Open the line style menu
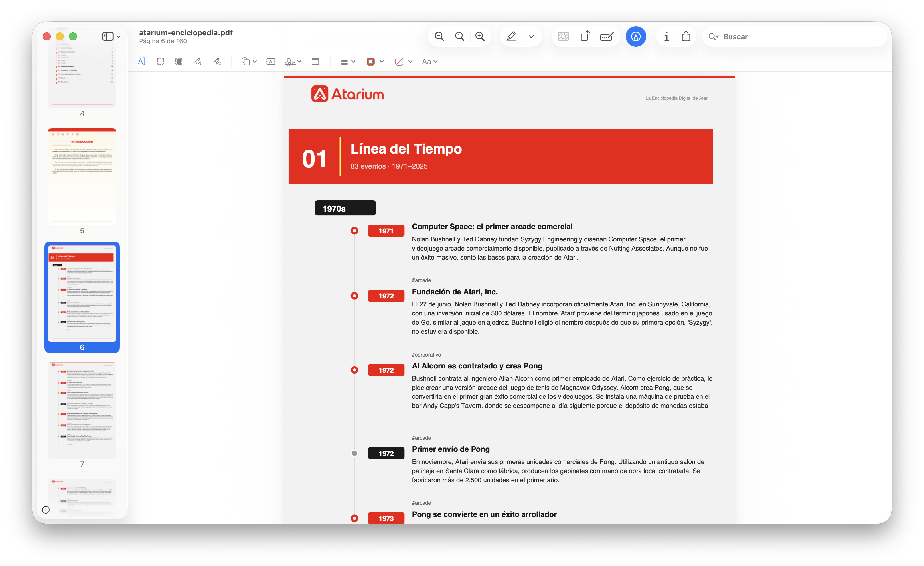 (x=348, y=62)
